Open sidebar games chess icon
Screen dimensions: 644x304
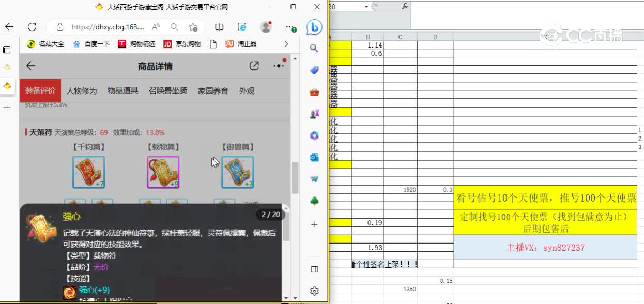click(314, 114)
